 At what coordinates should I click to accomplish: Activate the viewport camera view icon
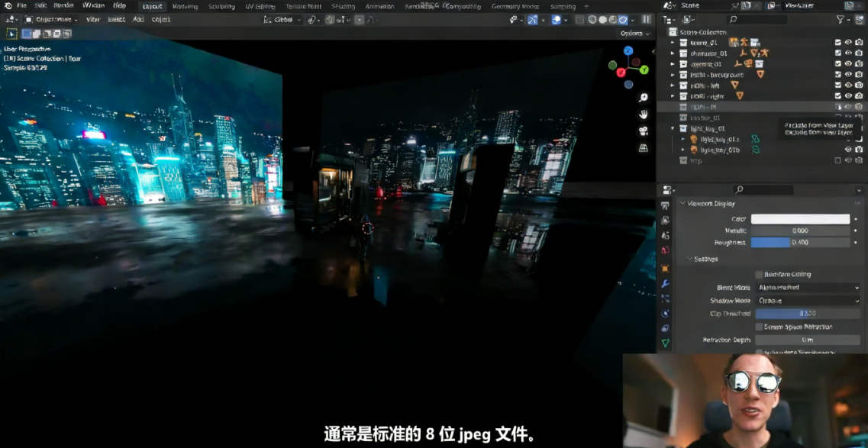click(642, 131)
